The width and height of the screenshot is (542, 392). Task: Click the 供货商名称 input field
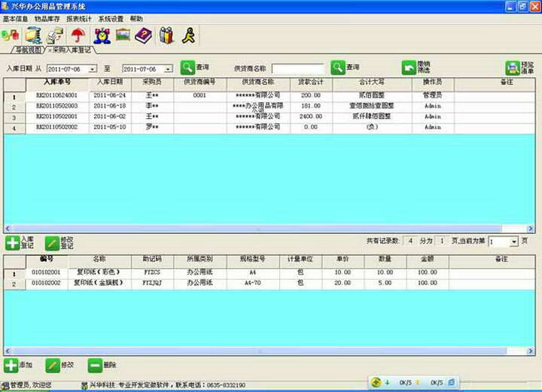tap(297, 68)
